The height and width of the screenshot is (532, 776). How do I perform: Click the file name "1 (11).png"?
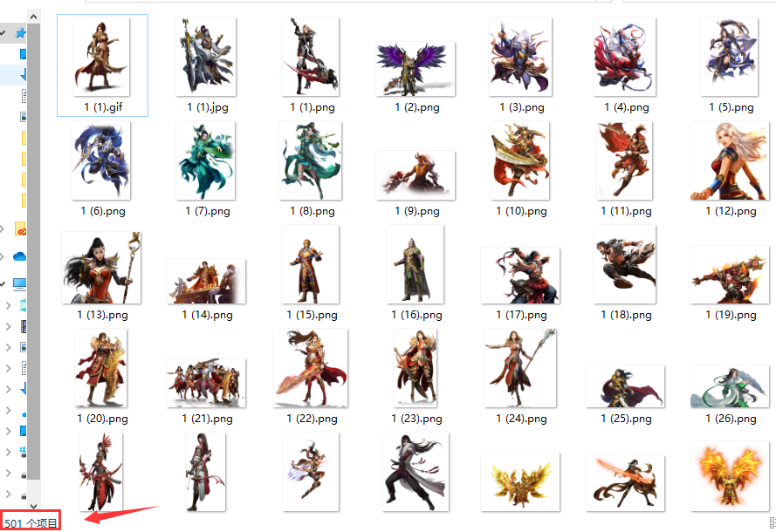point(626,211)
